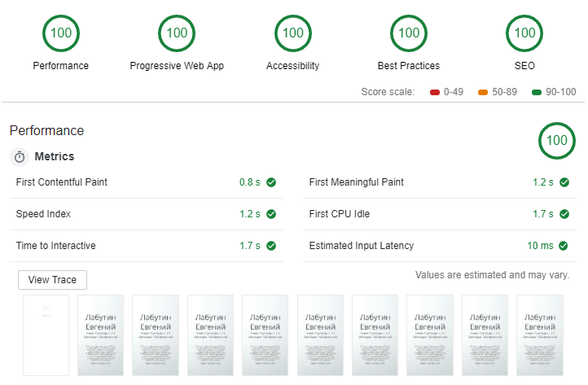Click the Best Practices category label
Viewport: 588px width, 385px height.
pyautogui.click(x=408, y=66)
